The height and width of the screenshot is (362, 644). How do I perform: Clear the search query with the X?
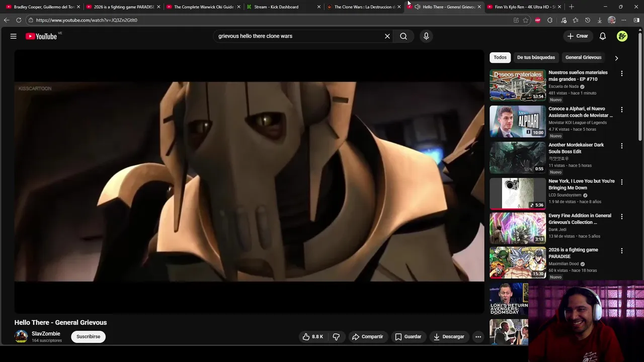coord(387,36)
